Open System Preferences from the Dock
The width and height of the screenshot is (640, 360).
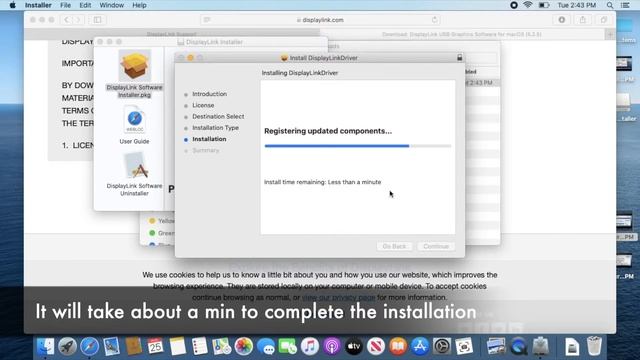tap(442, 347)
